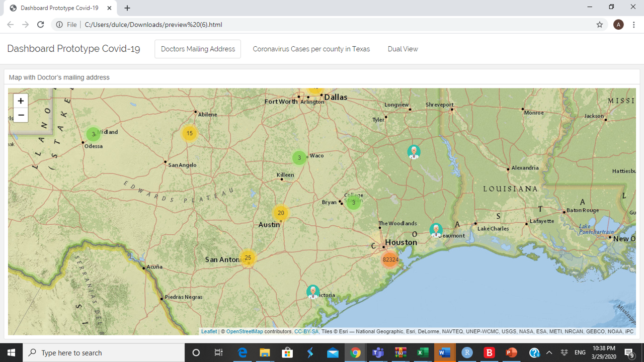Zoom in on the map
The height and width of the screenshot is (362, 644).
(21, 101)
